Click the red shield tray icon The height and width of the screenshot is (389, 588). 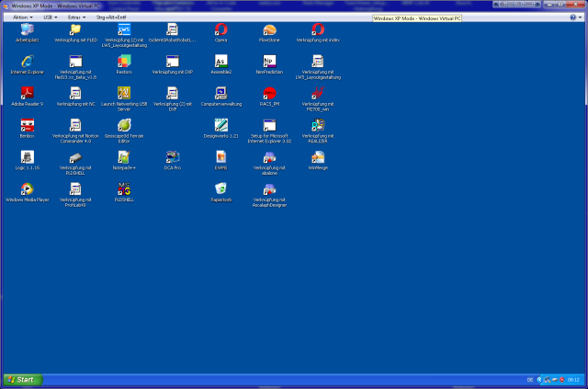point(561,380)
